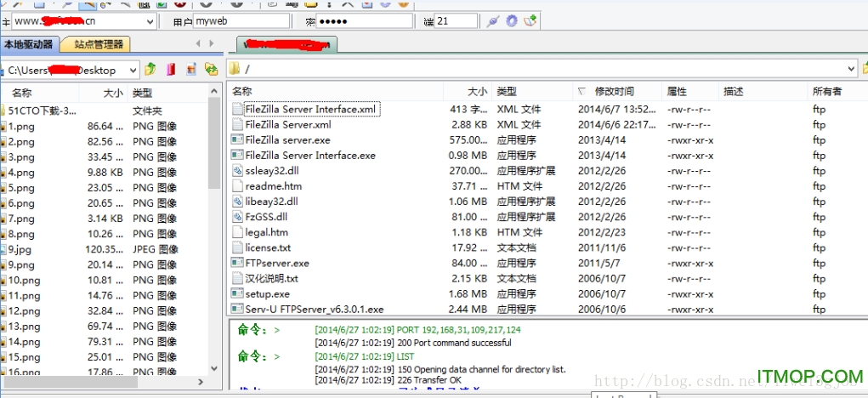Expand the remote path dropdown arrow
Screen dimensions: 868x398
coord(852,69)
